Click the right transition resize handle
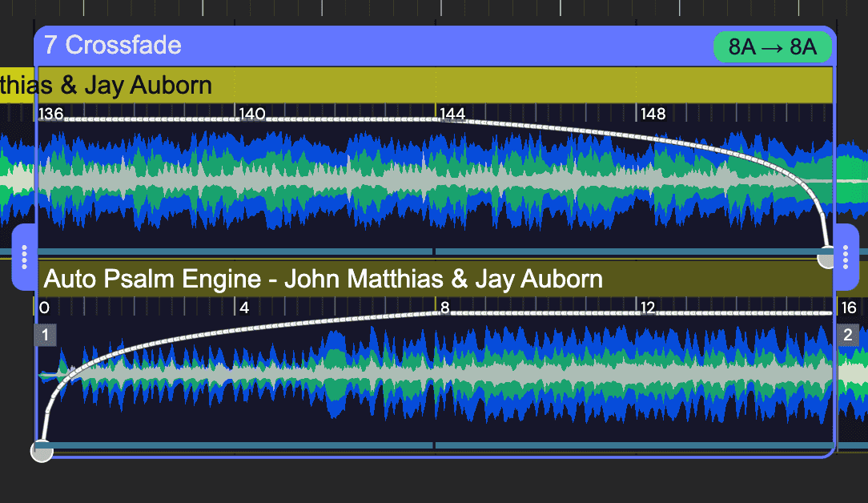 pos(846,257)
